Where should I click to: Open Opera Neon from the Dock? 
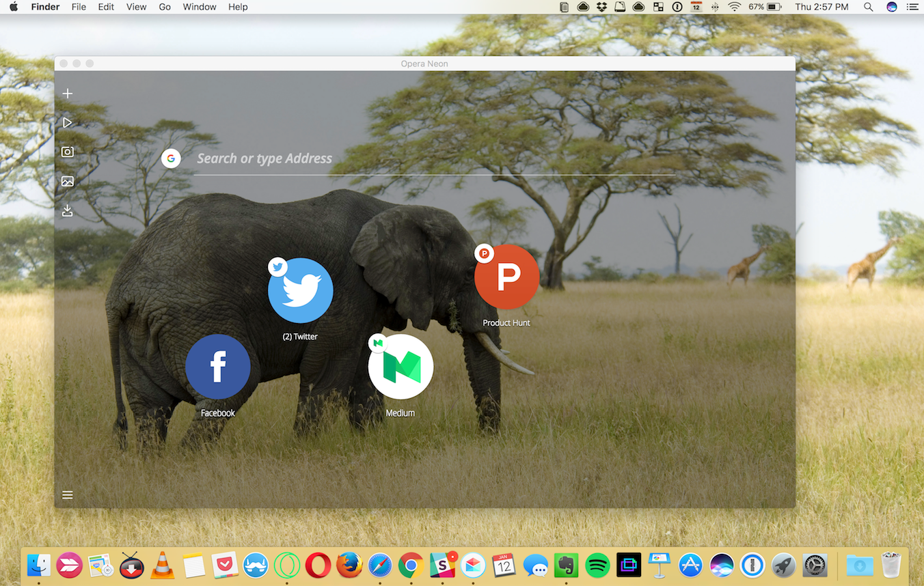(287, 565)
